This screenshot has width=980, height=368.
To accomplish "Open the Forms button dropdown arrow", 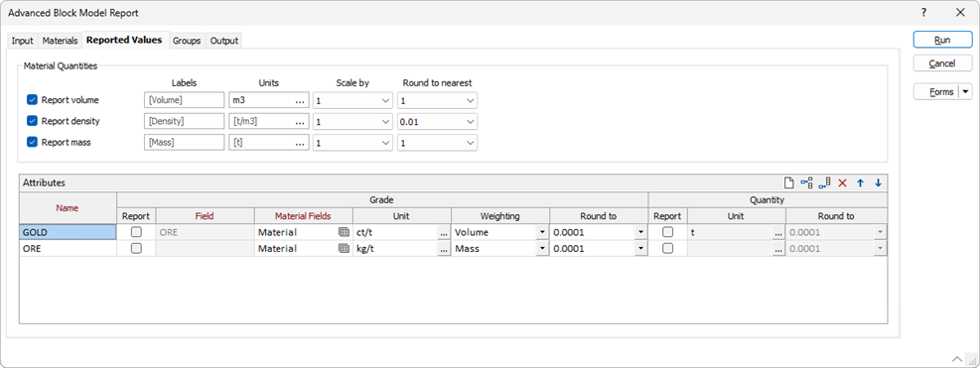I will [x=966, y=92].
